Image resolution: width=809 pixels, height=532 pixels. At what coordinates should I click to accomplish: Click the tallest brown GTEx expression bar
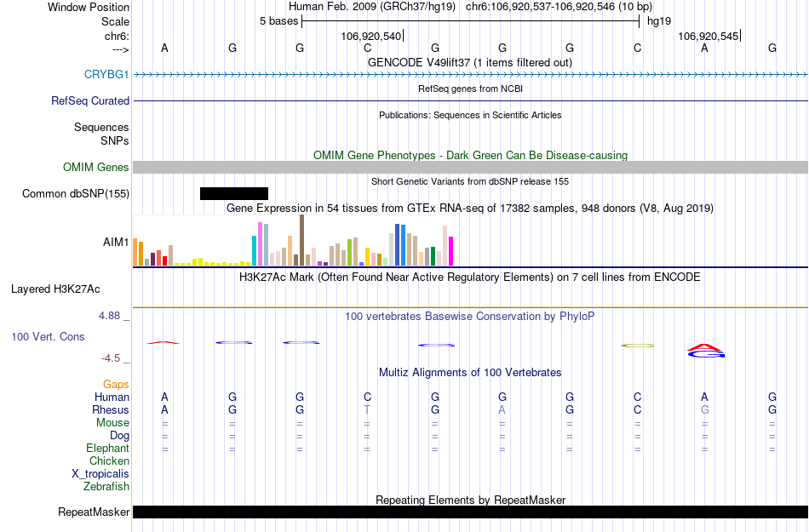coord(301,240)
